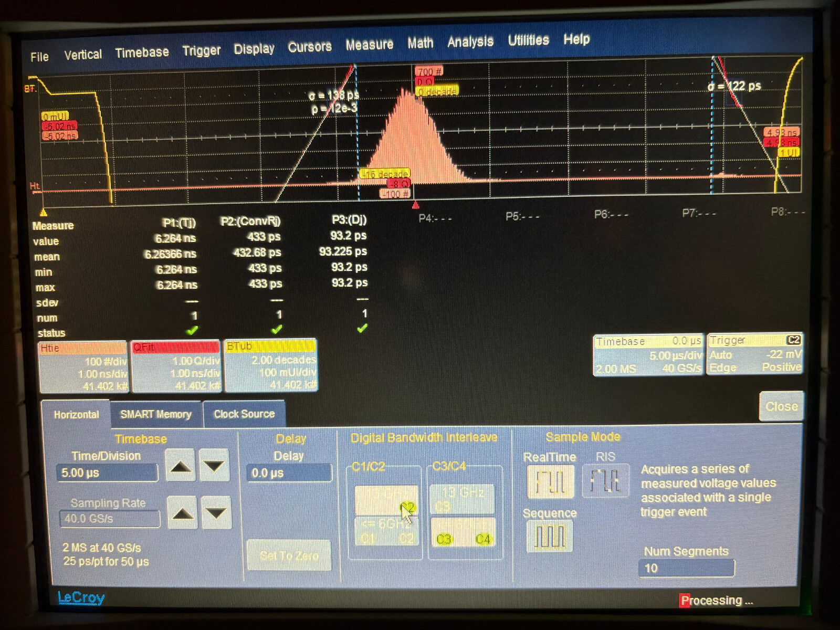Click the Time/Division down arrow

214,465
